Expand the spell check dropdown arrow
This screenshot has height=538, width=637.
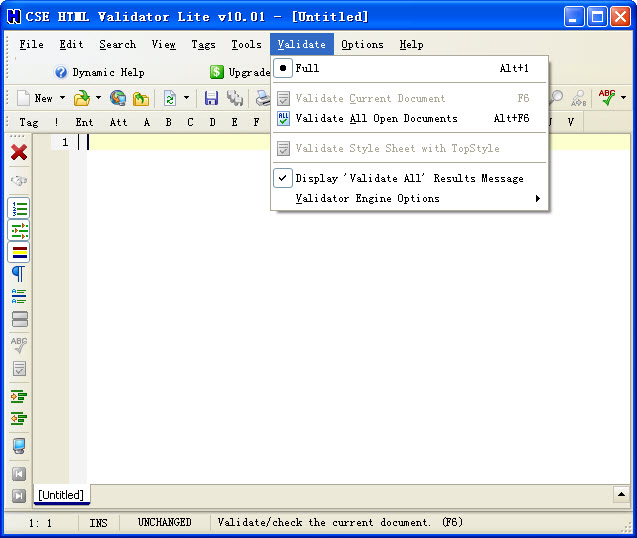[x=623, y=98]
